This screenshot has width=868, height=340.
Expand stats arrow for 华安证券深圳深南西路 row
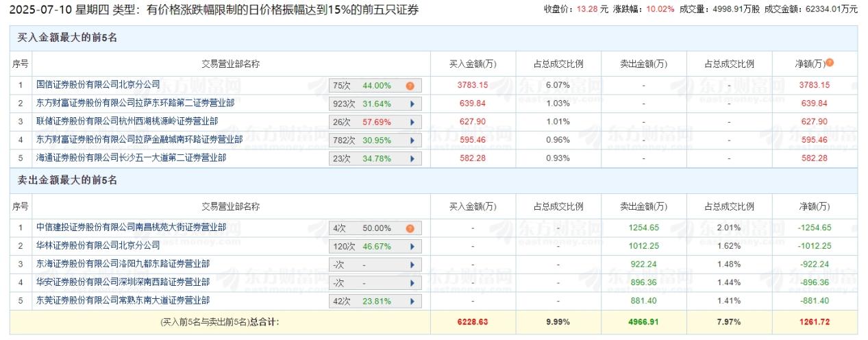(412, 282)
